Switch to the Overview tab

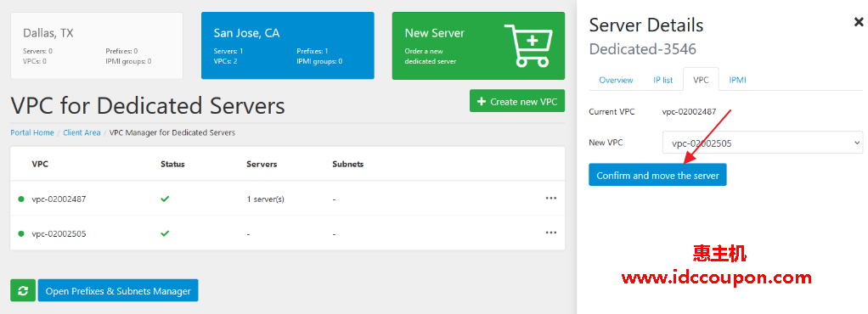[x=616, y=80]
